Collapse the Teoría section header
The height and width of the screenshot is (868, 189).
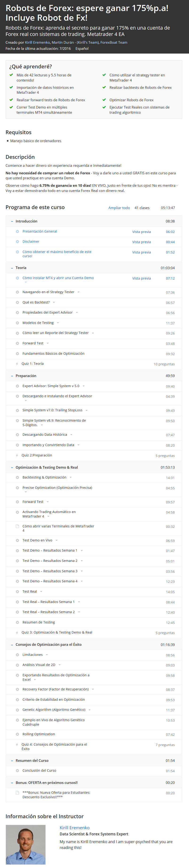click(12, 268)
